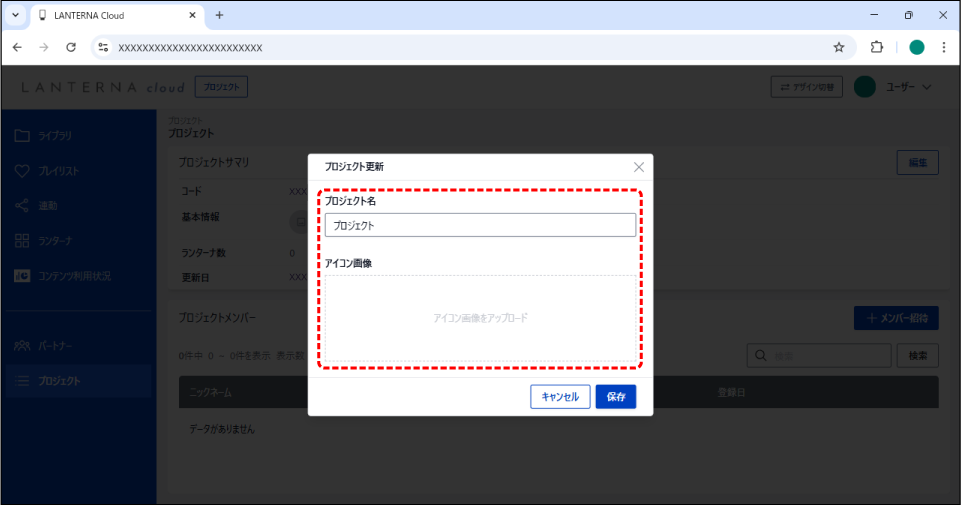Click the share-style icon in sidebar
Image resolution: width=961 pixels, height=505 pixels.
(x=22, y=206)
